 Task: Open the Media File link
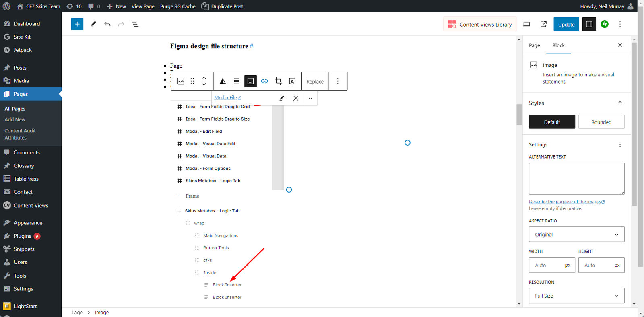tap(226, 98)
